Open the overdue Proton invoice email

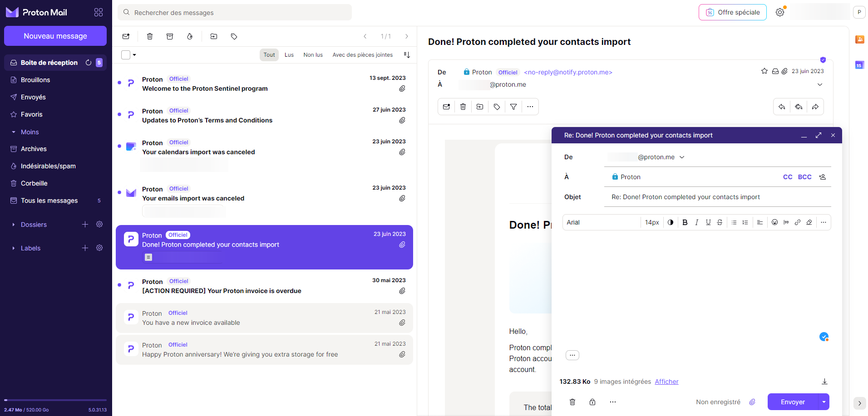[264, 286]
